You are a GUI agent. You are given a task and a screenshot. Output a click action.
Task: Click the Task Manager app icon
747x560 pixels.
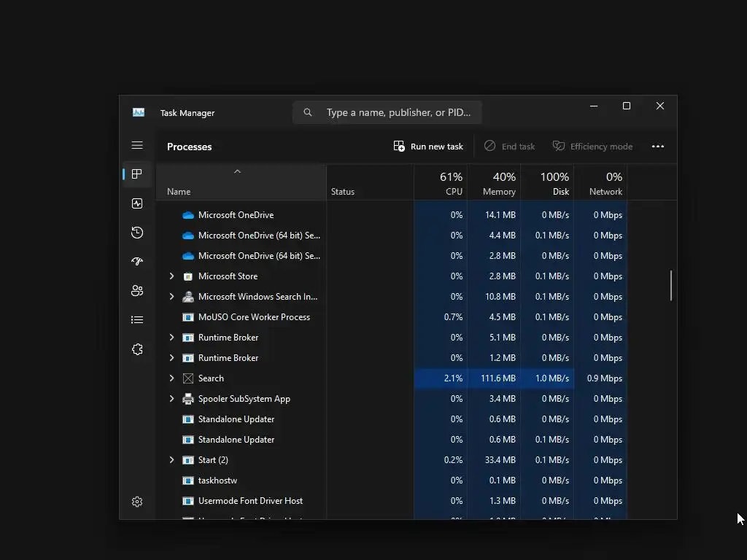pos(138,112)
